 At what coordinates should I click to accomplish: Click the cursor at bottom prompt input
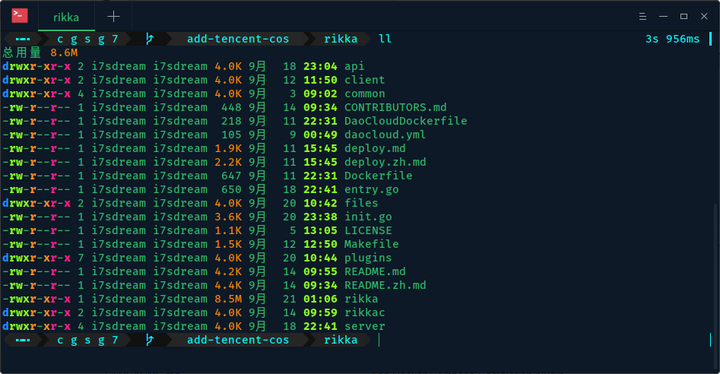tap(379, 340)
